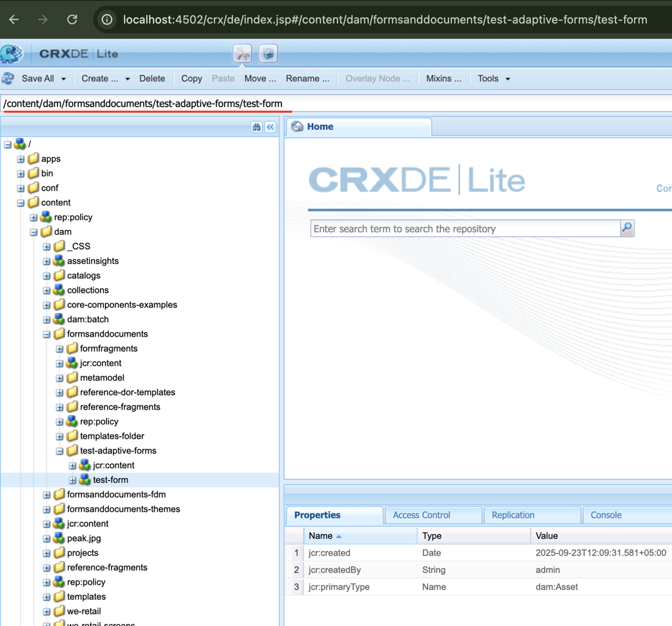Collapse the navigation panel with double-arrow icon
Viewport: 672px width, 626px height.
pyautogui.click(x=270, y=127)
